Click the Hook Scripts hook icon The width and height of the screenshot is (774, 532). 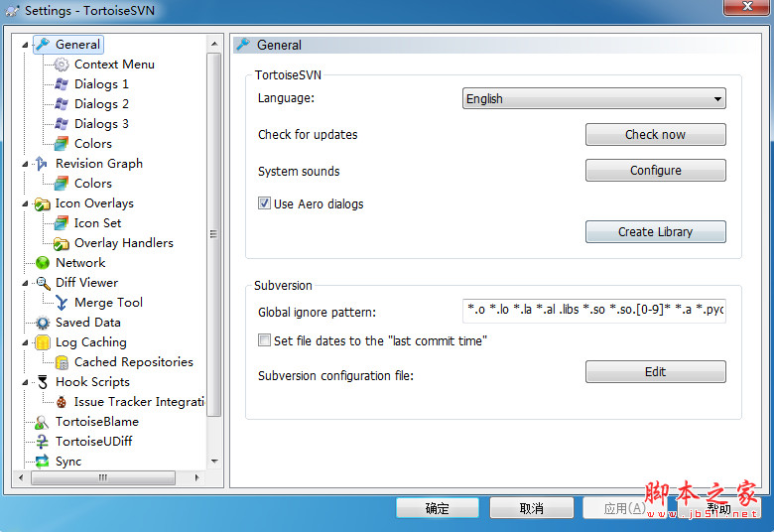point(43,382)
